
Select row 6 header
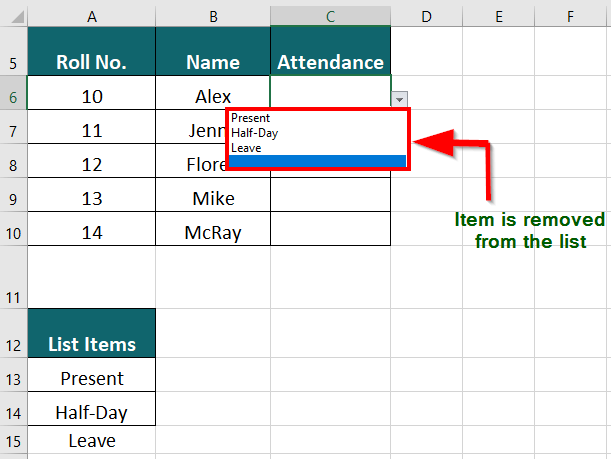click(x=13, y=96)
